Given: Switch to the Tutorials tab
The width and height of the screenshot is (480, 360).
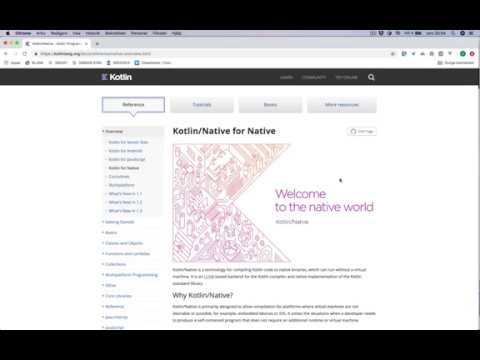Looking at the screenshot, I should 202,105.
